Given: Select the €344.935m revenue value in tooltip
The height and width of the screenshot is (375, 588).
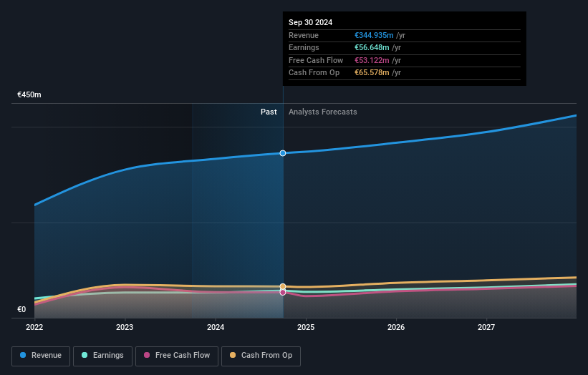Looking at the screenshot, I should 372,36.
